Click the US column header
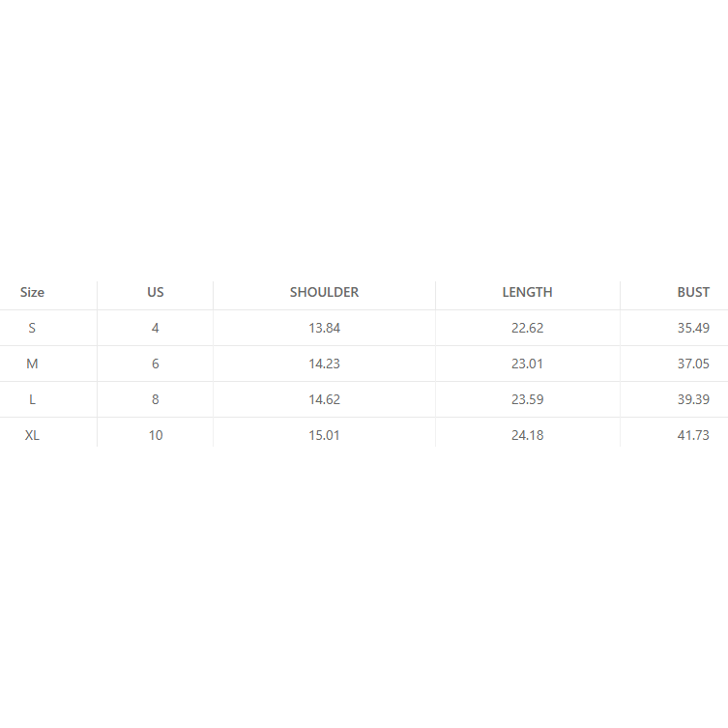728x728 pixels. [x=156, y=292]
